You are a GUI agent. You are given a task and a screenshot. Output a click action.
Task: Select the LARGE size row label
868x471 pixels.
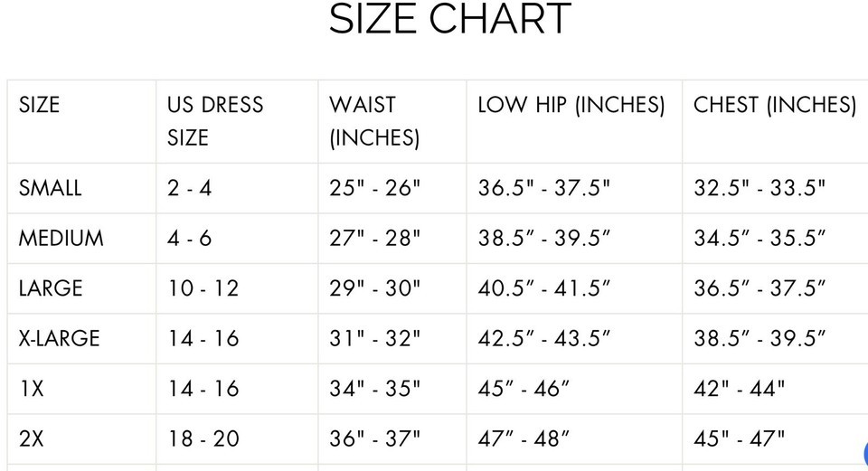point(51,288)
